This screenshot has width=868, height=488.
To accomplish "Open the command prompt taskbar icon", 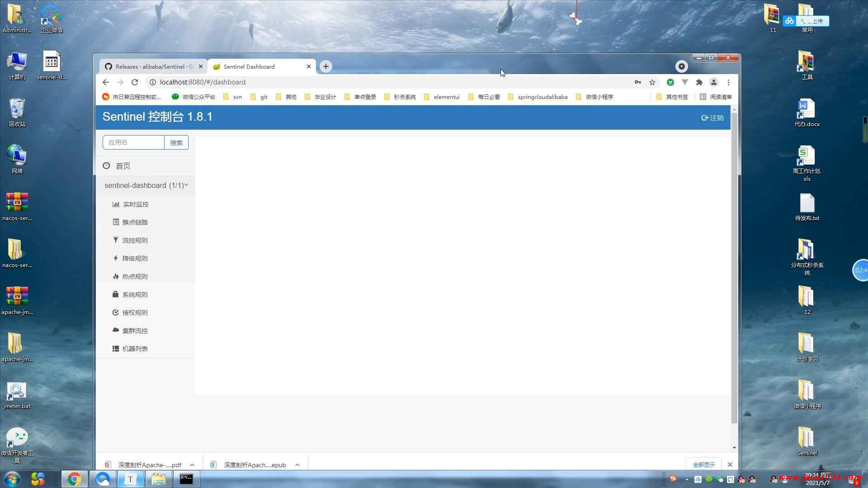I will (x=186, y=479).
